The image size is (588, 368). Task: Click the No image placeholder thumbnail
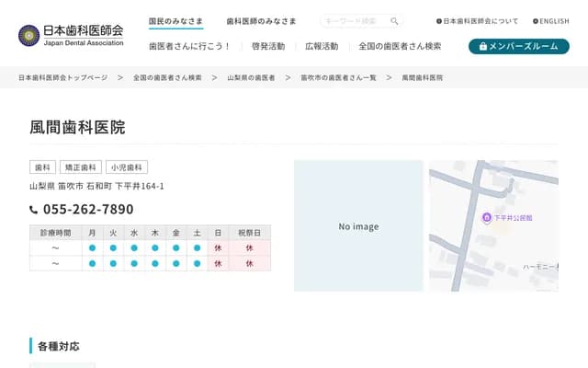(x=358, y=226)
